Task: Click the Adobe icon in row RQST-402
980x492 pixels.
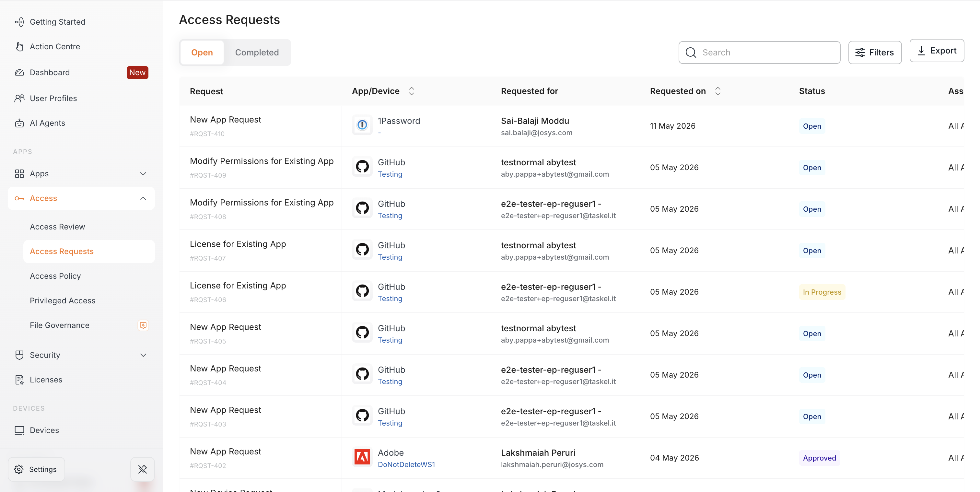Action: [x=362, y=457]
